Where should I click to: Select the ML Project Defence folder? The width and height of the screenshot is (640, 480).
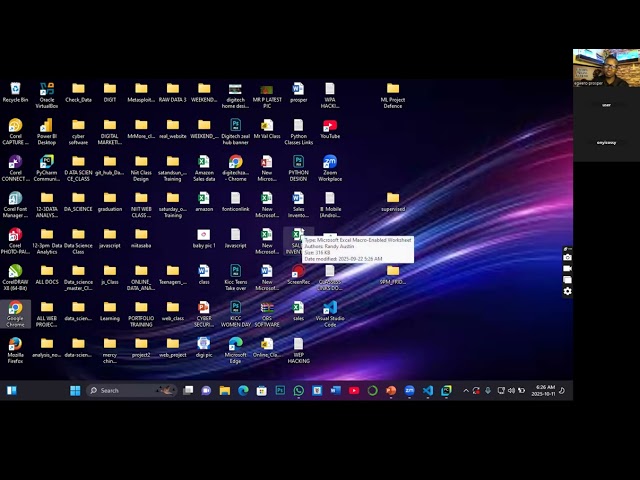click(x=393, y=90)
